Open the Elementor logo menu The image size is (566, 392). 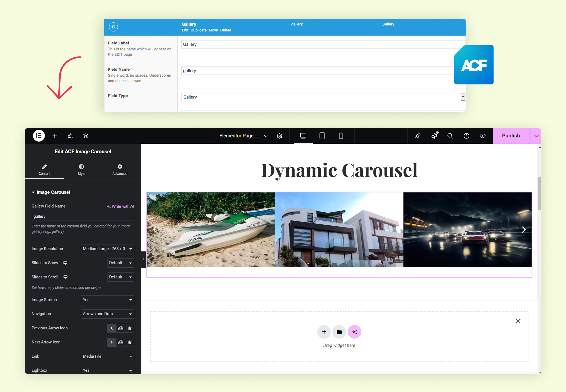[x=39, y=136]
